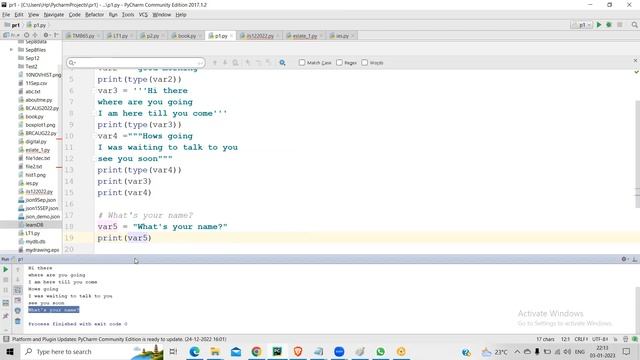Click up arrow in Run panel toolbar

[x=18, y=269]
